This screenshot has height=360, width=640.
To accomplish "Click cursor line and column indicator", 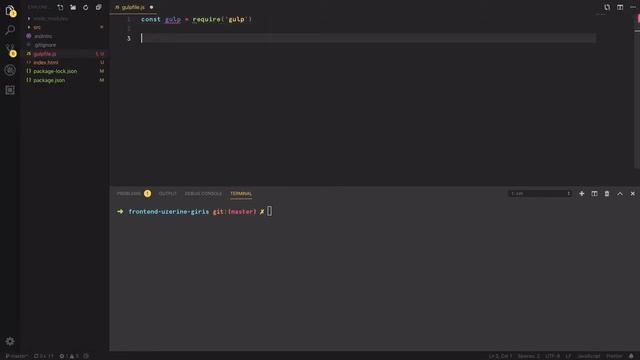I will pos(500,356).
